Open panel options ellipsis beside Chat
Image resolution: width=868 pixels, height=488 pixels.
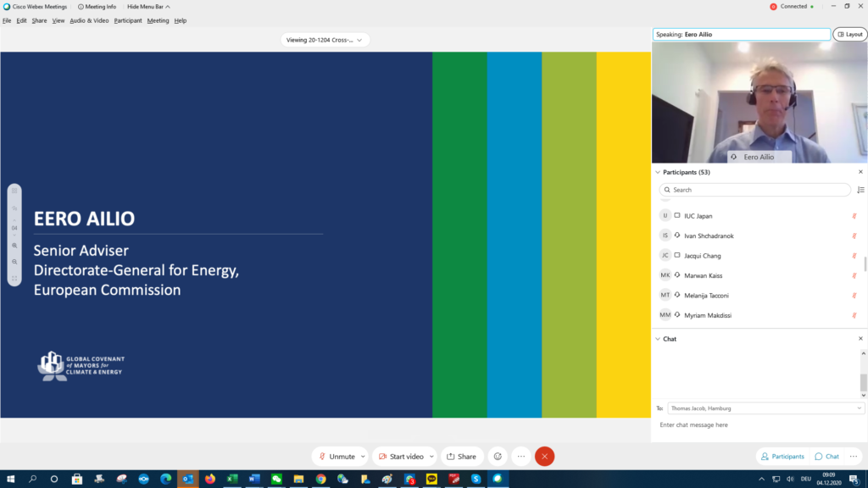[855, 457]
